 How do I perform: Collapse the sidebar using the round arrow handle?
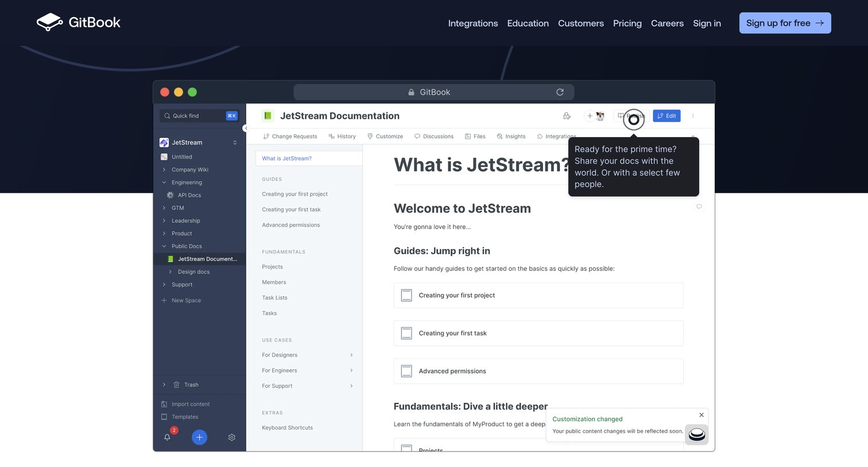tap(246, 129)
